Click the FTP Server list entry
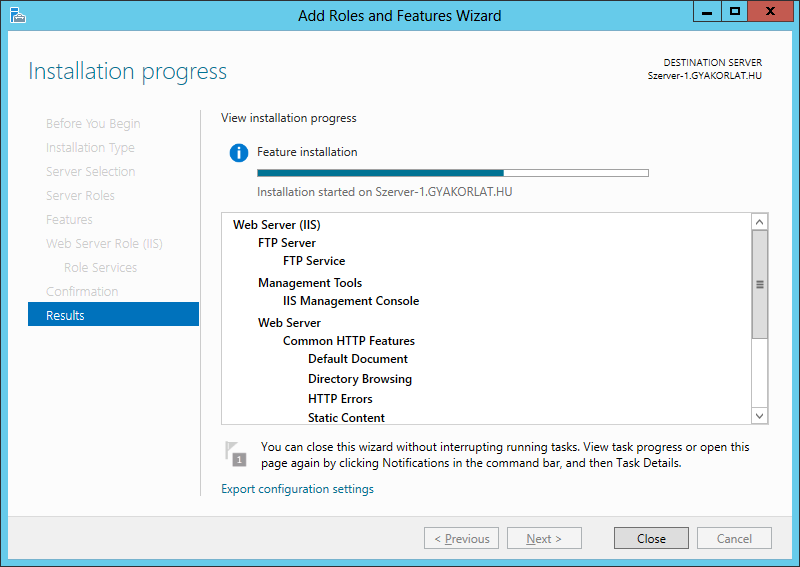This screenshot has height=567, width=800. (x=287, y=242)
